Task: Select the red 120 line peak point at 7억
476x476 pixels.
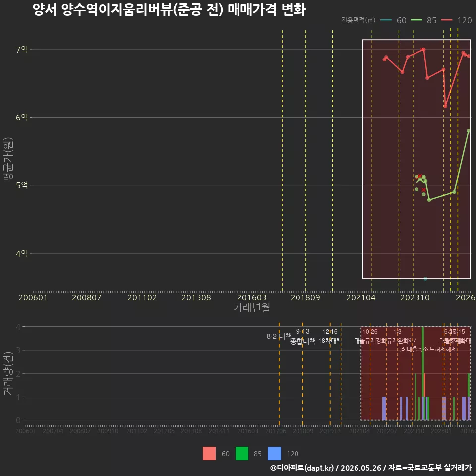Action: coord(423,49)
